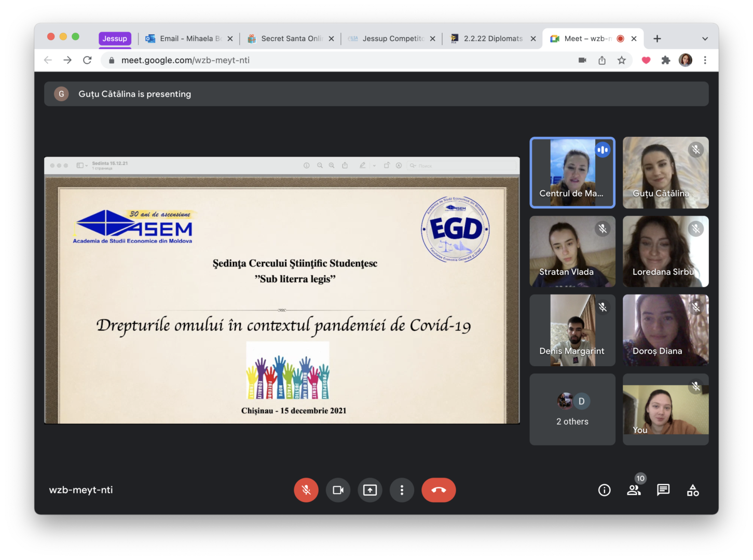Image resolution: width=753 pixels, height=560 pixels.
Task: Turn off the camera
Action: point(338,490)
